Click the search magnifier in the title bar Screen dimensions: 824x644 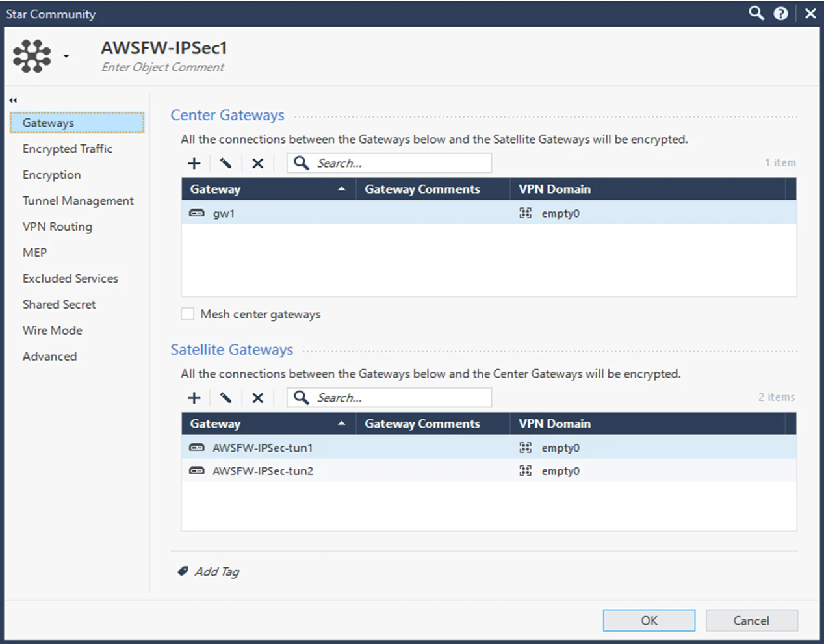click(x=756, y=13)
